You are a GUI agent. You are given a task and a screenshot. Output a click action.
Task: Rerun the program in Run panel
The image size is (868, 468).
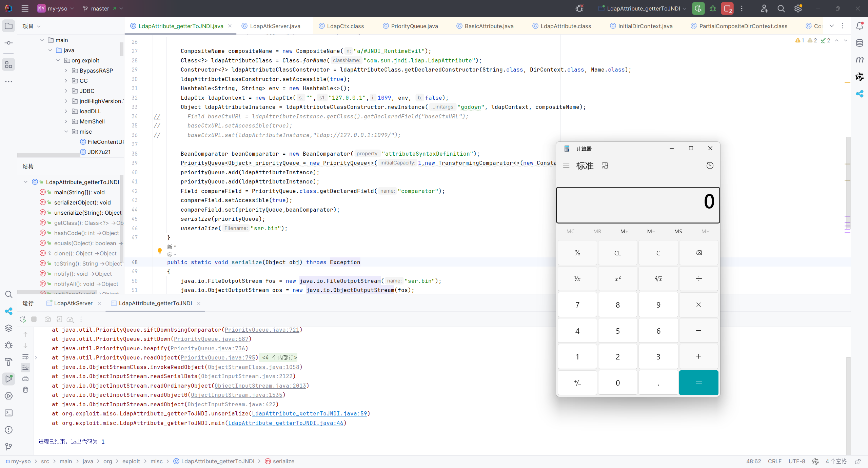point(23,319)
